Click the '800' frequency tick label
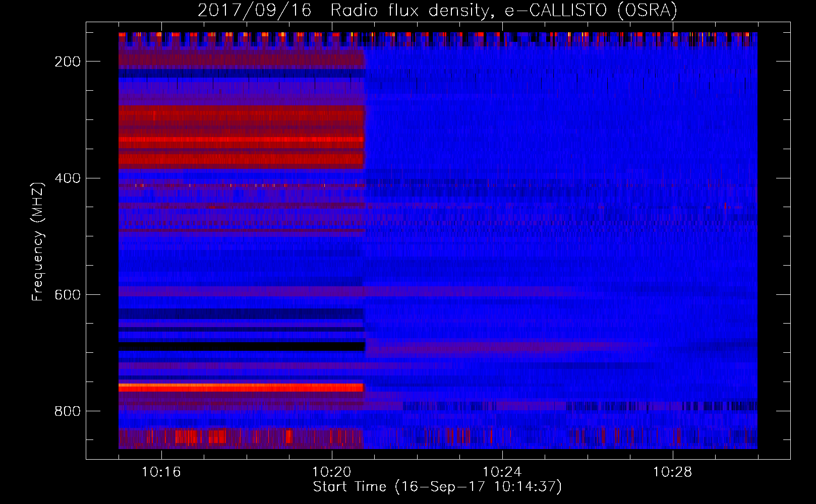The image size is (816, 504). (68, 411)
